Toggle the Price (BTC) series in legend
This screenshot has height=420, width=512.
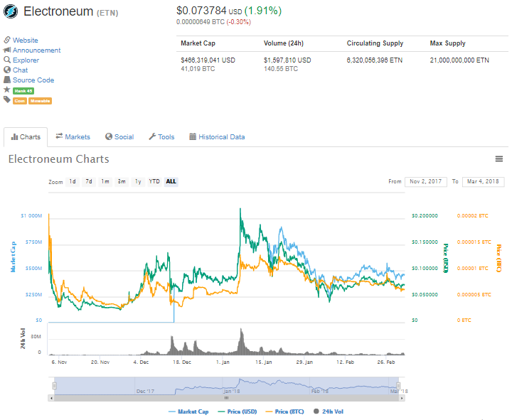(x=284, y=412)
